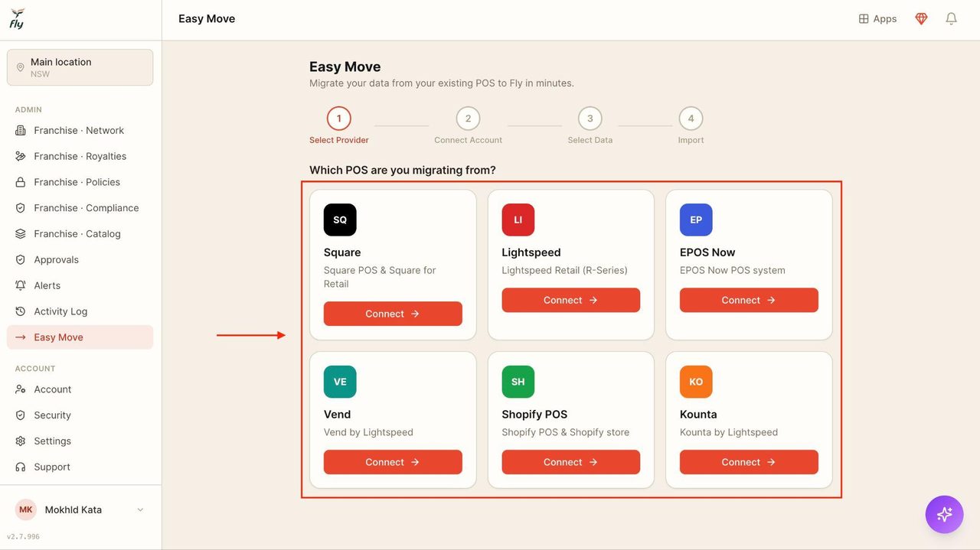Click the Square SQ logo tile
980x550 pixels.
coord(340,220)
